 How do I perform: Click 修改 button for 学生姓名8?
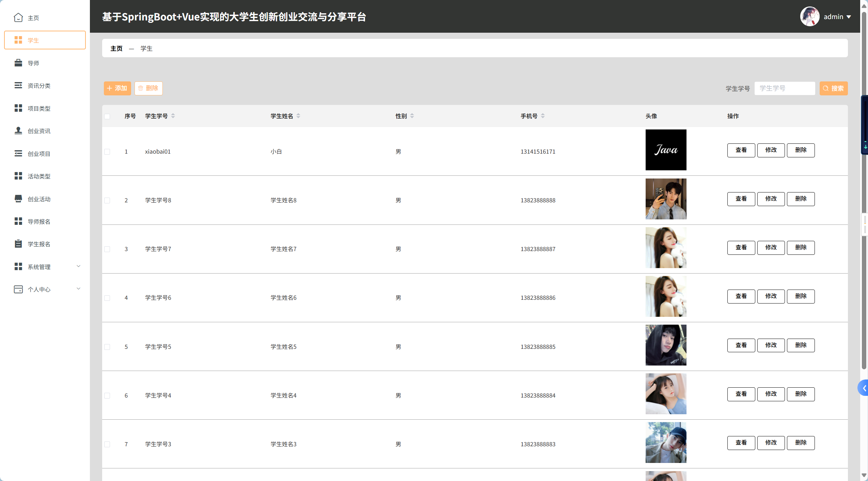pos(771,199)
